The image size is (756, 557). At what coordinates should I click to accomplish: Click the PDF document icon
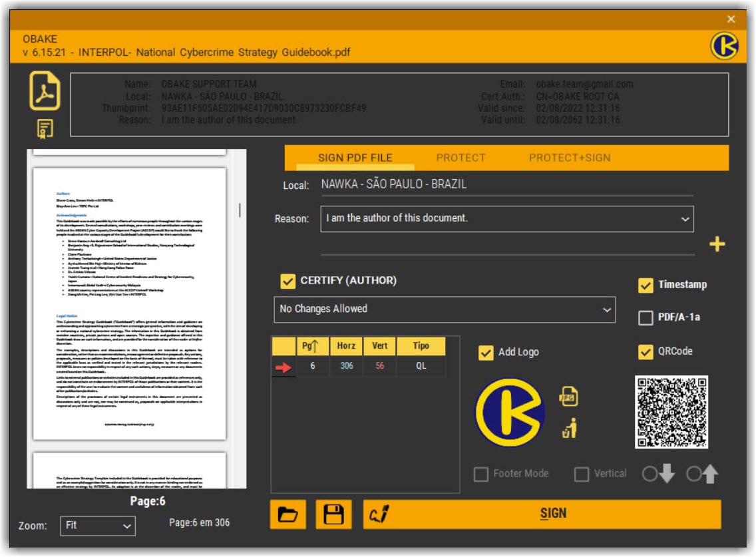point(45,91)
